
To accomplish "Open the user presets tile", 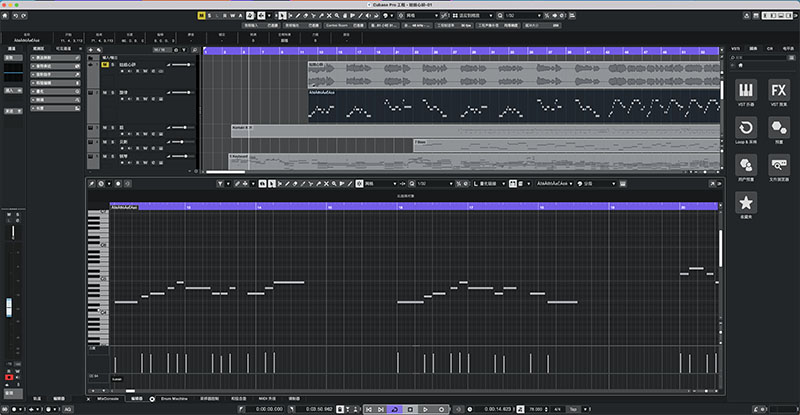I will [746, 165].
